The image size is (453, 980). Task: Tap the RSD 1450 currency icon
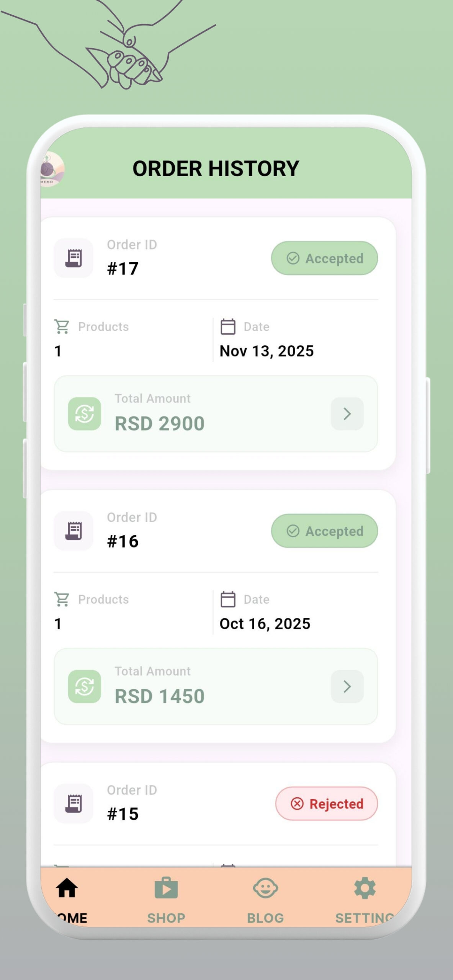85,686
